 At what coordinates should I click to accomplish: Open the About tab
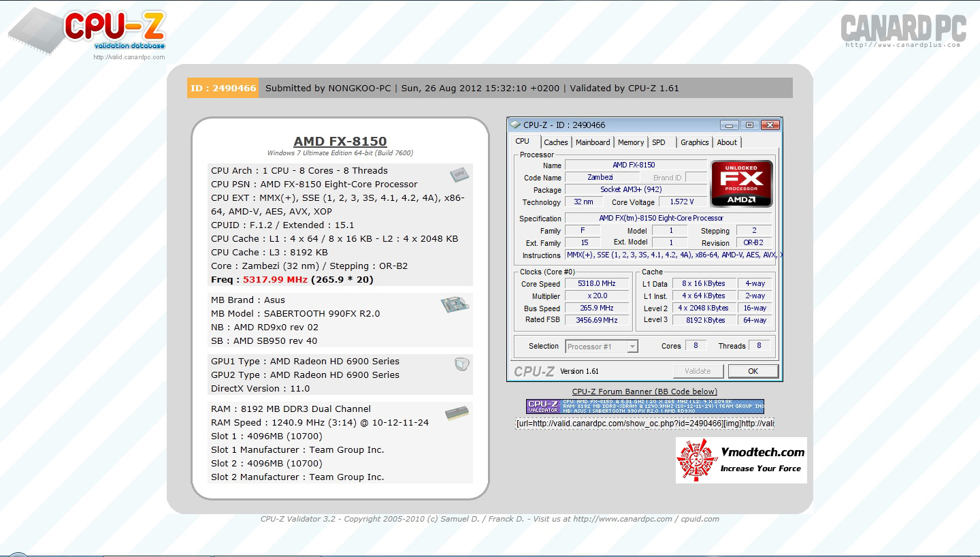click(727, 142)
